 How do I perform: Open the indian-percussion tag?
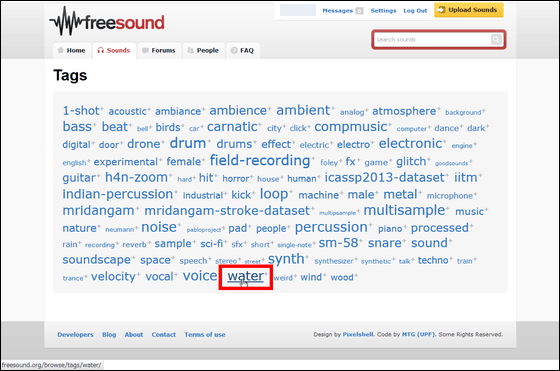coord(118,194)
